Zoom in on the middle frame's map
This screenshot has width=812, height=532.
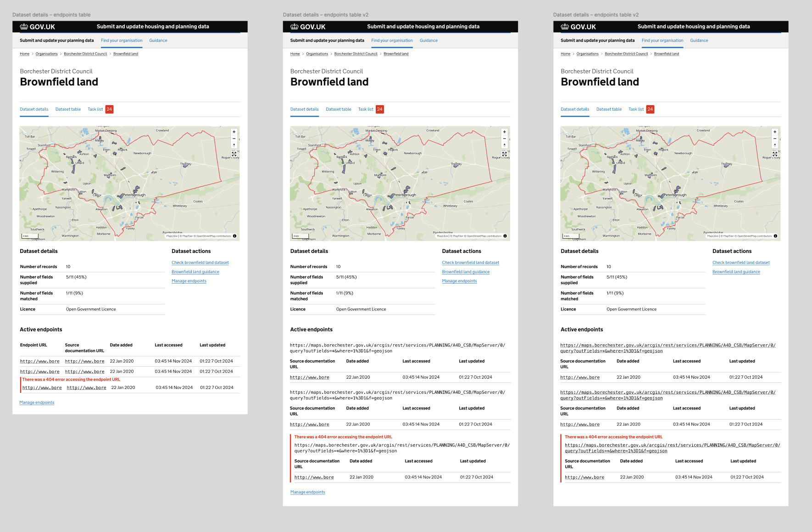(x=505, y=132)
